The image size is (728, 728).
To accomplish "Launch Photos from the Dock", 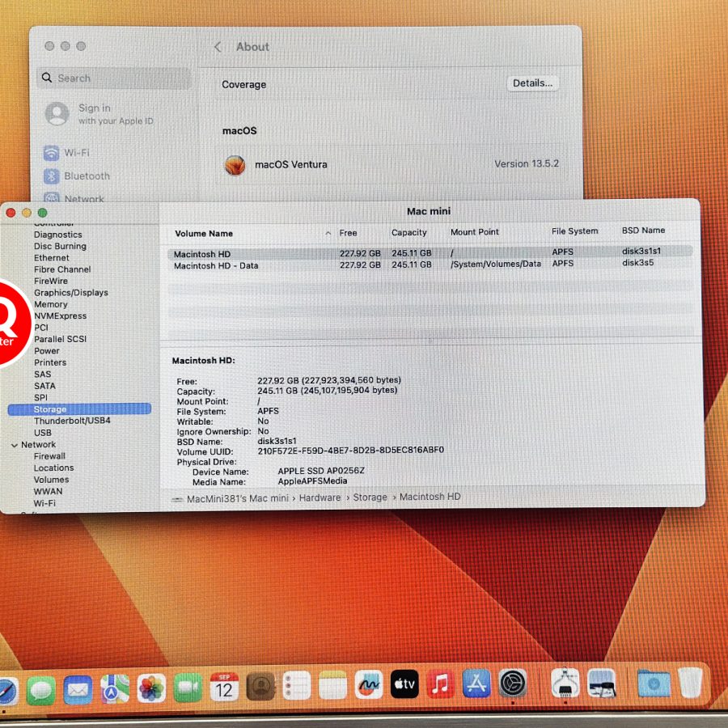I will (x=151, y=688).
